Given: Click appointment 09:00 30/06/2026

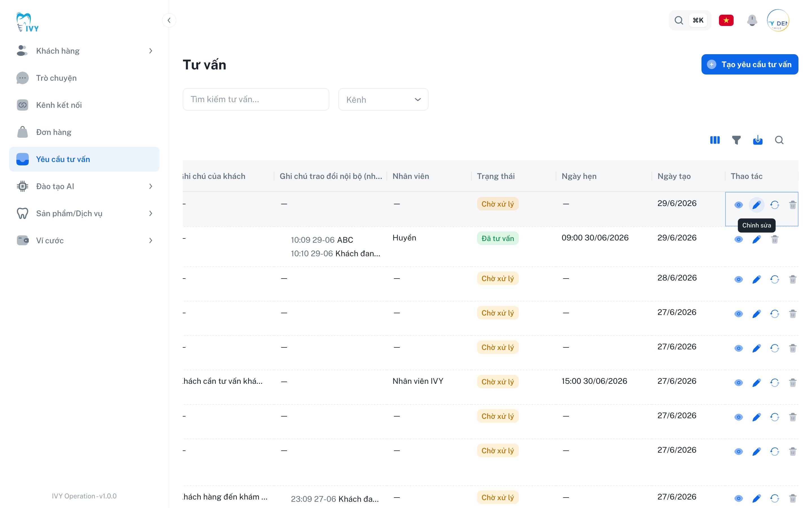Looking at the screenshot, I should [595, 238].
